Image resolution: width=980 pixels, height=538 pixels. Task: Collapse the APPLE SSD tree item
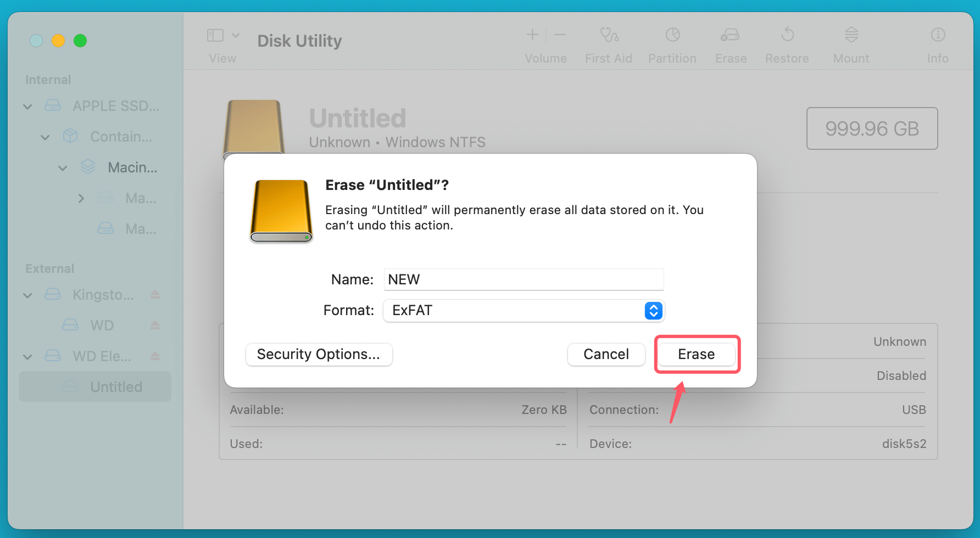27,106
